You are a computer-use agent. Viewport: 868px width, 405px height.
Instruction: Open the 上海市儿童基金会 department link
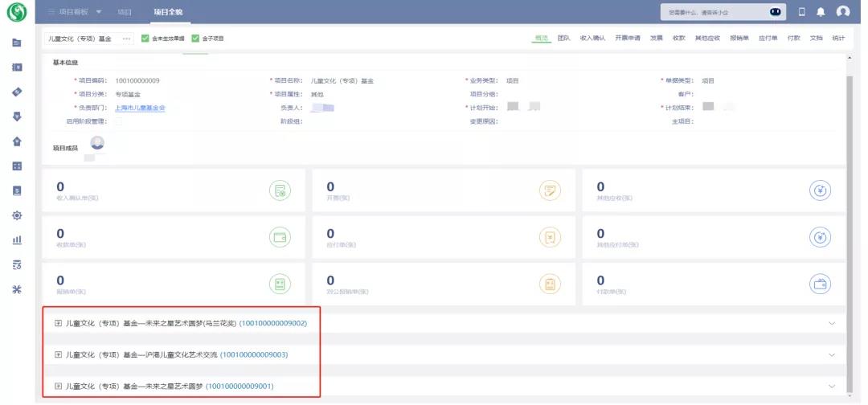click(140, 108)
